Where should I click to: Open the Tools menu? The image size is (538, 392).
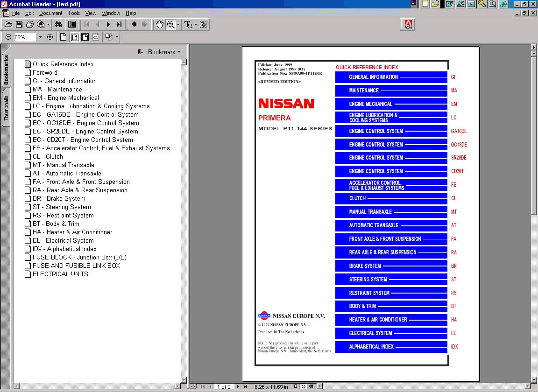coord(74,13)
